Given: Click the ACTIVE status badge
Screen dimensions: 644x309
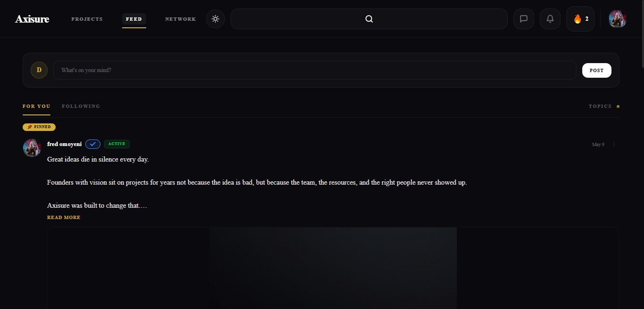Looking at the screenshot, I should (x=117, y=144).
